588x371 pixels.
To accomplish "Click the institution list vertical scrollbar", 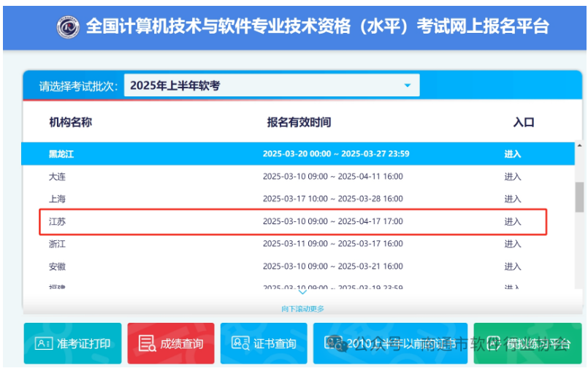I will (579, 197).
